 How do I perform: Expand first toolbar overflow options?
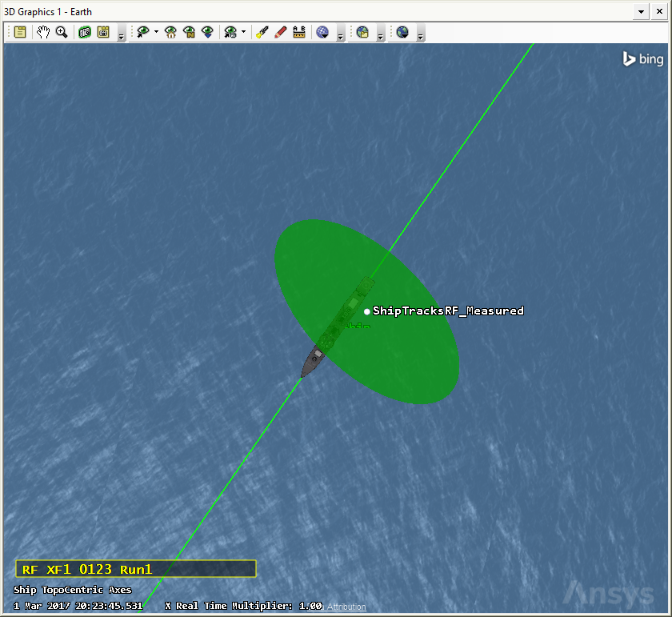[121, 35]
